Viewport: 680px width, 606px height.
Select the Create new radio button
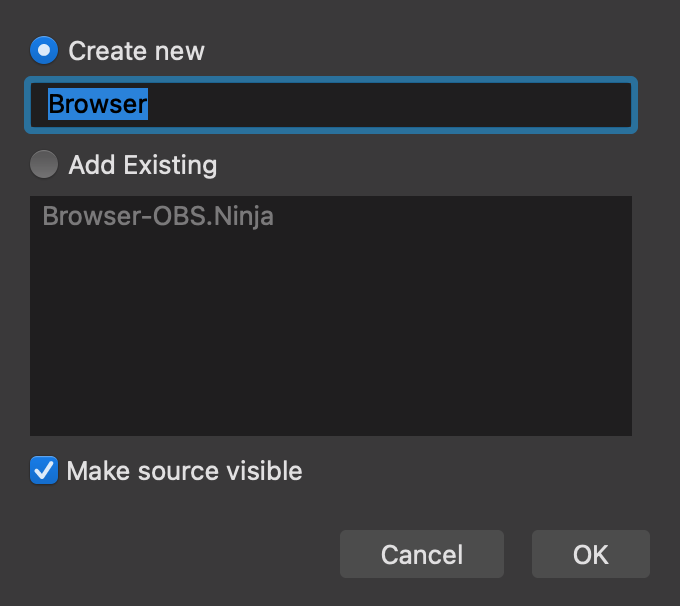point(44,50)
